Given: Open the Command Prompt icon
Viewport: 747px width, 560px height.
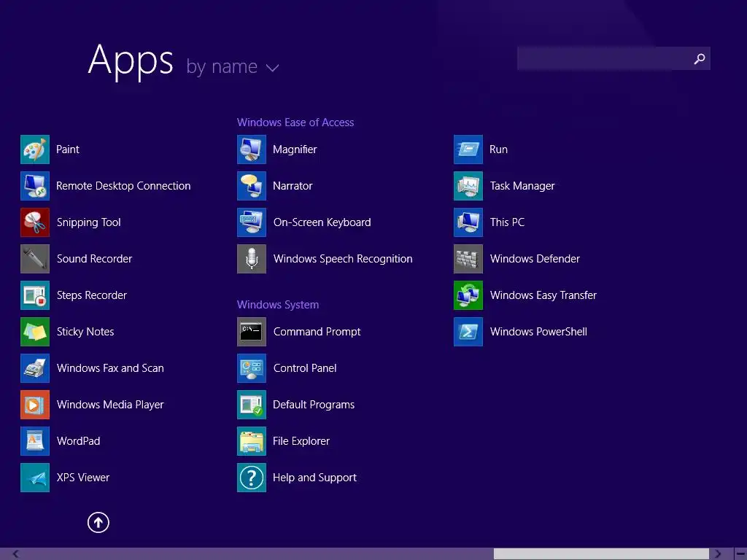Looking at the screenshot, I should click(252, 332).
